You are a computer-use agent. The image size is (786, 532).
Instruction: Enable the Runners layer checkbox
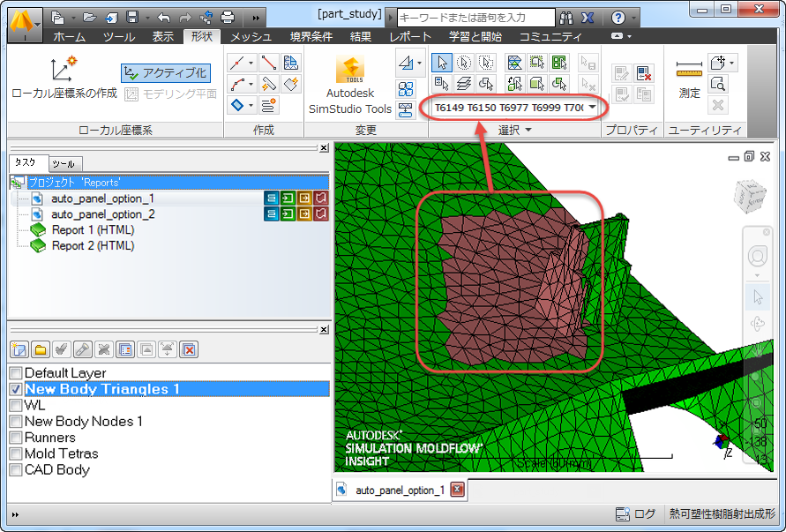coord(16,437)
